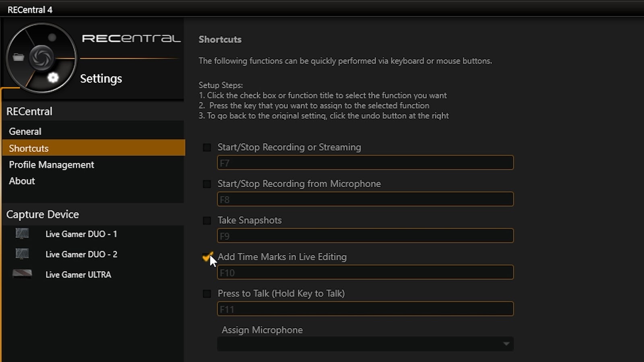Open the About section
Screen dimensions: 644x362
coord(22,181)
